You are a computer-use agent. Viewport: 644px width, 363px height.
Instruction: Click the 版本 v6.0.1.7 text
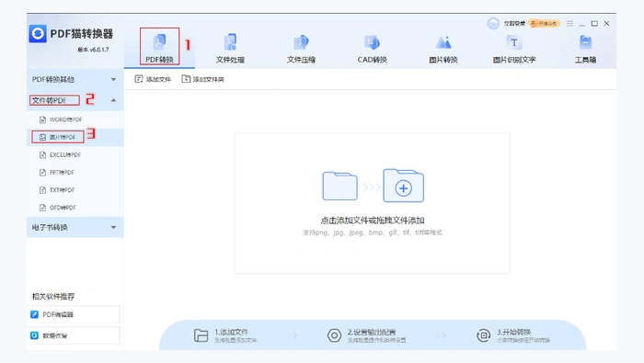click(93, 50)
